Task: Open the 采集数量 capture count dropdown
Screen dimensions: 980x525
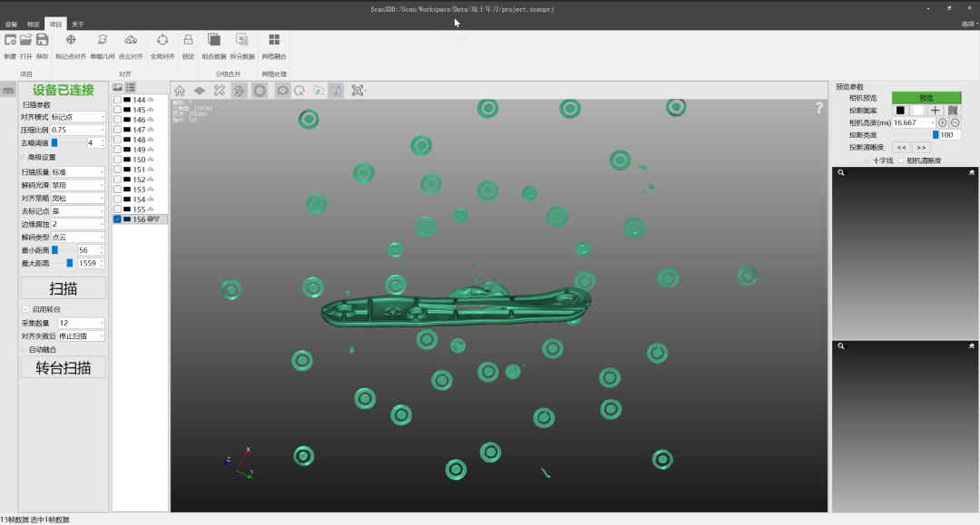Action: coord(82,324)
